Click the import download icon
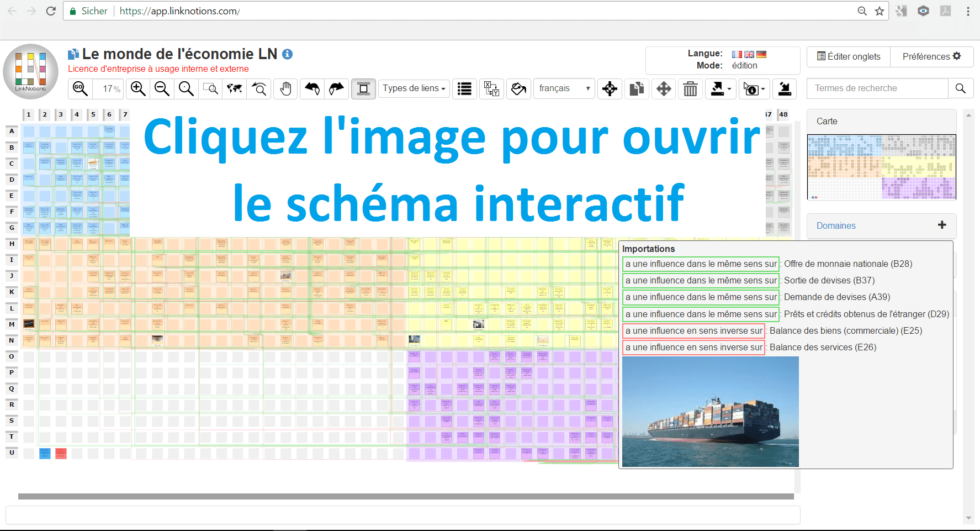The height and width of the screenshot is (531, 980). (x=785, y=88)
